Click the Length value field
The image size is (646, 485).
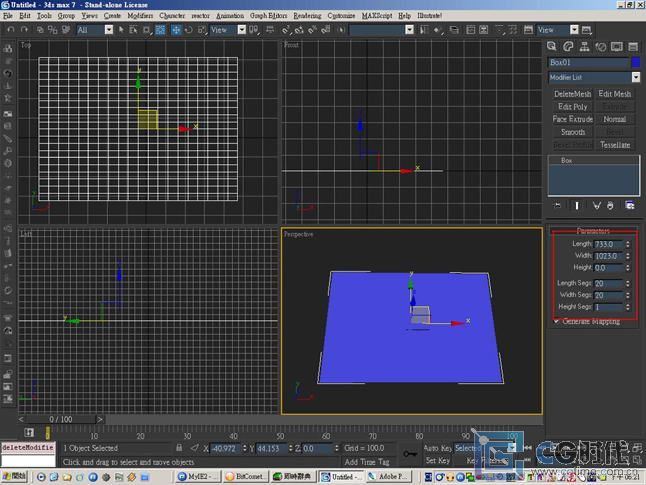(609, 244)
